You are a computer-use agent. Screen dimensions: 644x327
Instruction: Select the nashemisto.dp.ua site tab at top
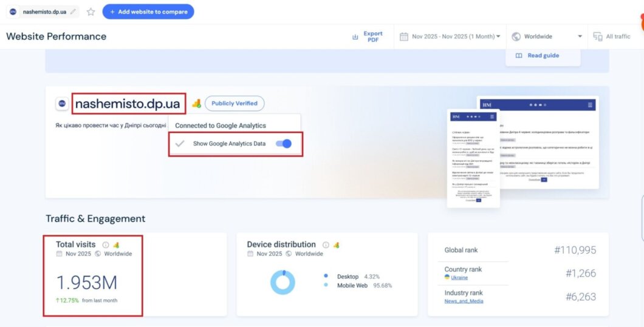(43, 12)
